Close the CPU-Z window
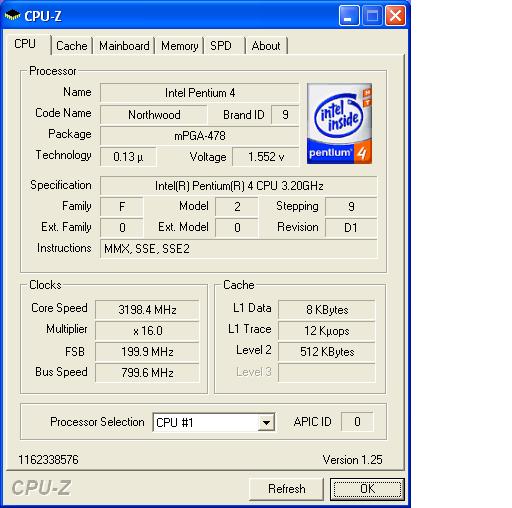This screenshot has width=512, height=508. (395, 16)
